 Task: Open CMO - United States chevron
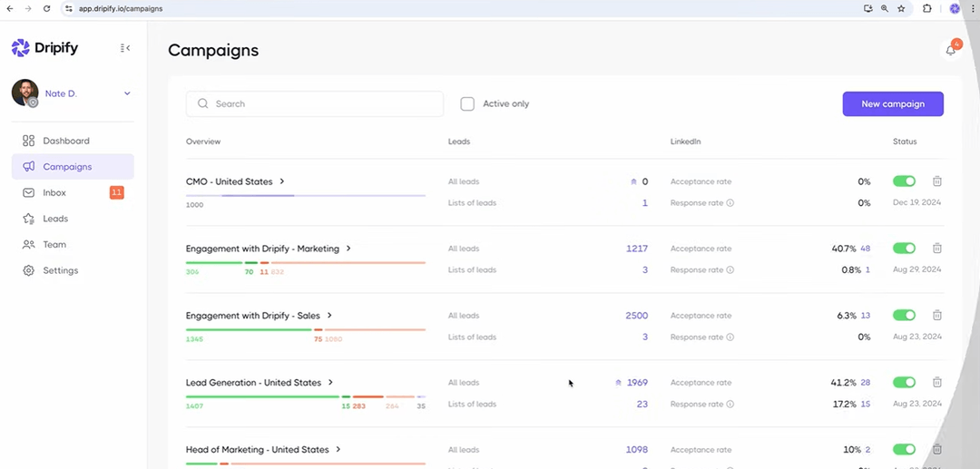pos(282,181)
